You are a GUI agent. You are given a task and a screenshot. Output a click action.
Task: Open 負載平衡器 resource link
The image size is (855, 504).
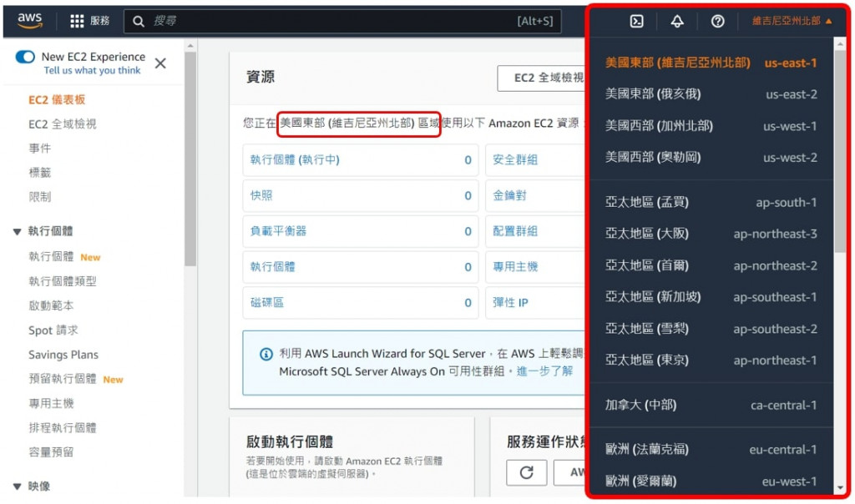click(x=278, y=231)
